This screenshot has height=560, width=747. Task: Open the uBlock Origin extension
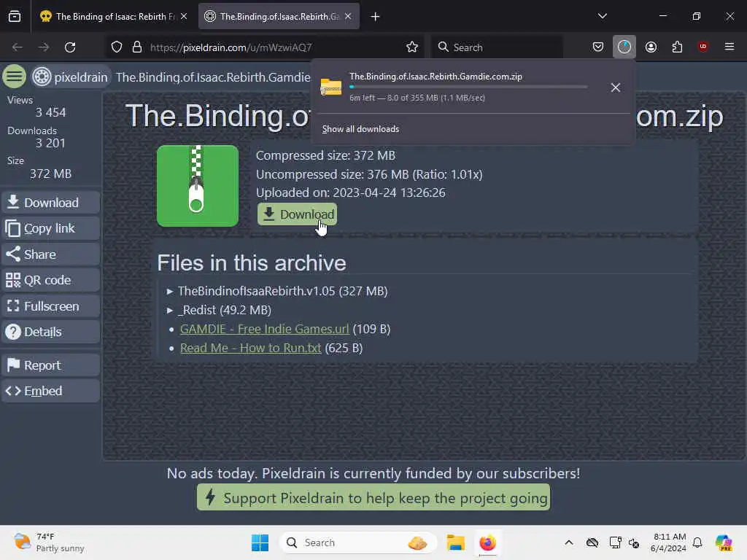(703, 47)
